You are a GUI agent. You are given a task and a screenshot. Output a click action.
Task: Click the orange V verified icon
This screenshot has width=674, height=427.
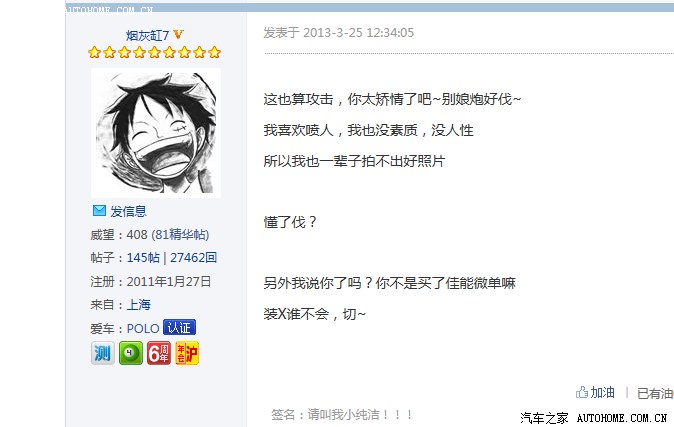pyautogui.click(x=178, y=34)
